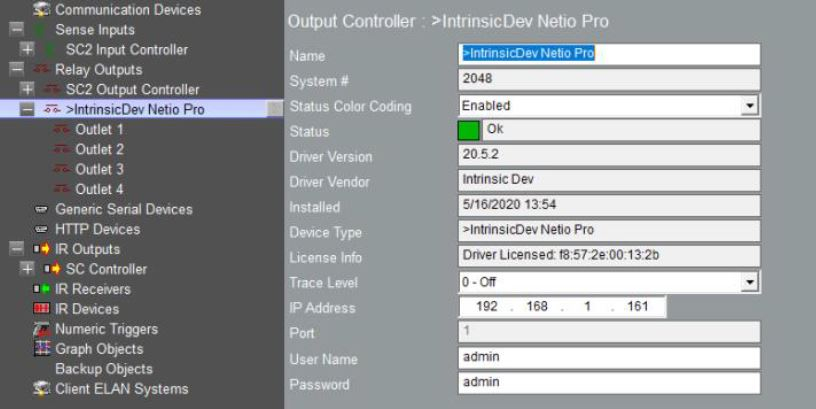
Task: Select Generic Serial Devices tree item
Action: (124, 209)
